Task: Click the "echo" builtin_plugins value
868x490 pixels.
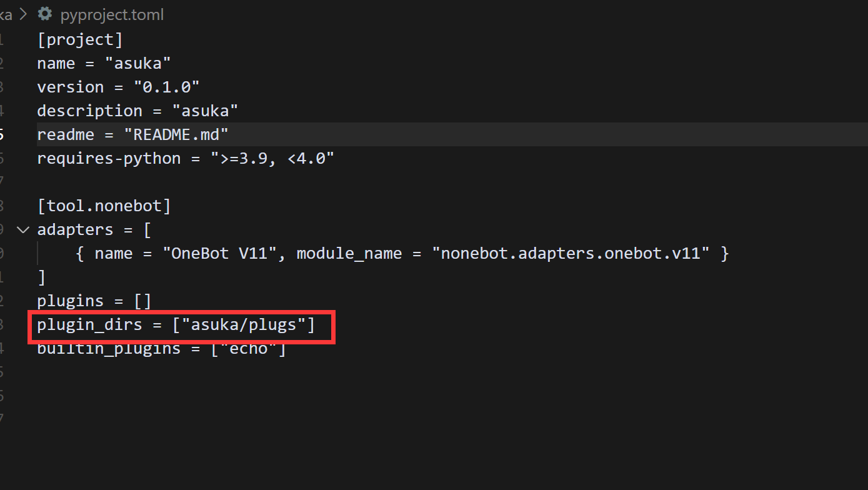Action: tap(247, 348)
